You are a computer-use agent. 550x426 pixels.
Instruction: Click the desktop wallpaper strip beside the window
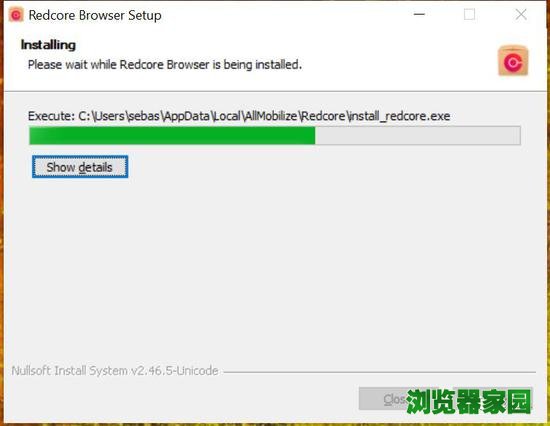[x=1, y=211]
